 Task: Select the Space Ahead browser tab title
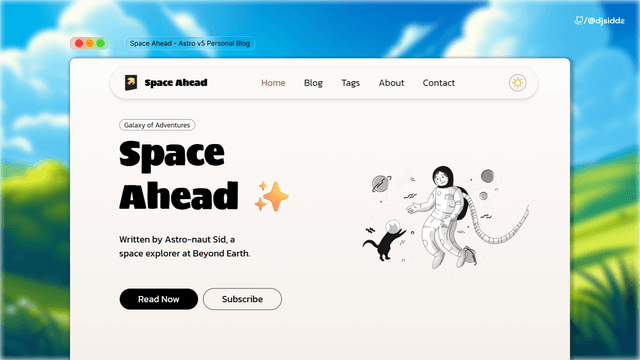point(190,43)
